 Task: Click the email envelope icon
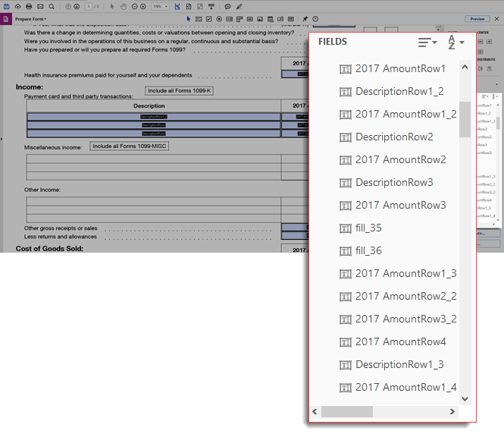click(x=40, y=6)
